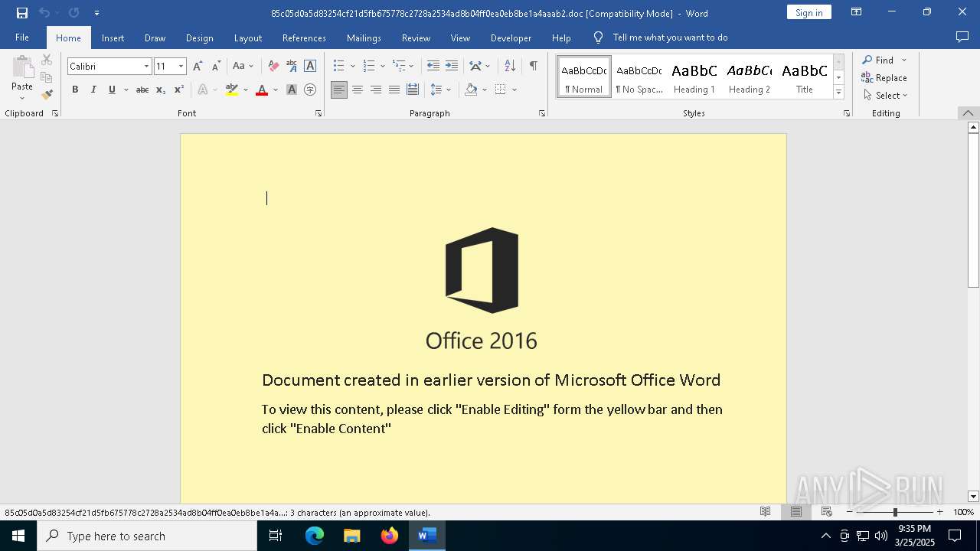Click the Distributed alignment icon
The height and width of the screenshot is (551, 980).
413,90
